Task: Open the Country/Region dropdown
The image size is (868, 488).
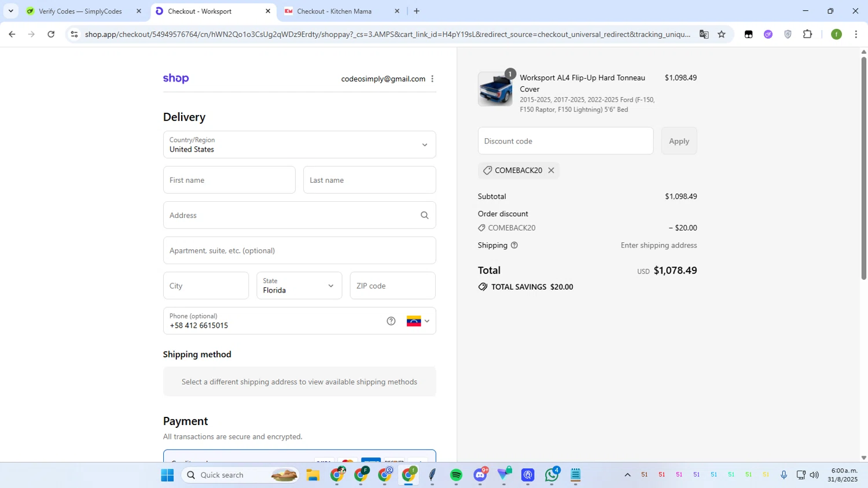Action: coord(299,145)
